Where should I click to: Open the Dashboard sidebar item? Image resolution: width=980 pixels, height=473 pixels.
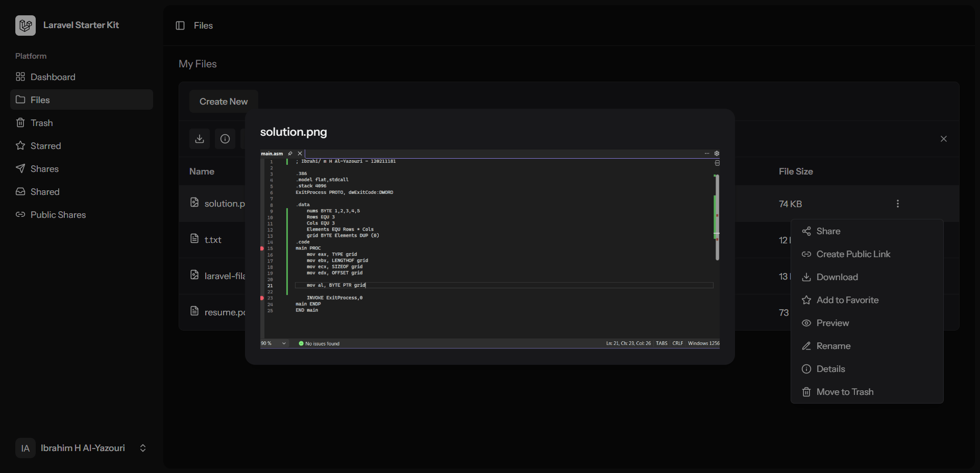82,77
